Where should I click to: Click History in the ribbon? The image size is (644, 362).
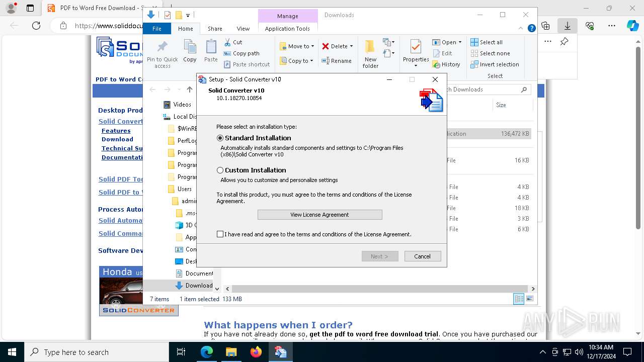coord(446,64)
